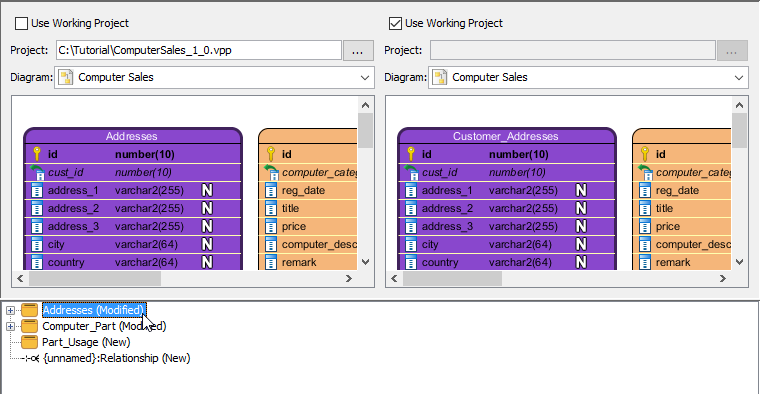Click foreign key icon for cust_id in Customer_Addresses
The image size is (760, 394).
pyautogui.click(x=411, y=172)
